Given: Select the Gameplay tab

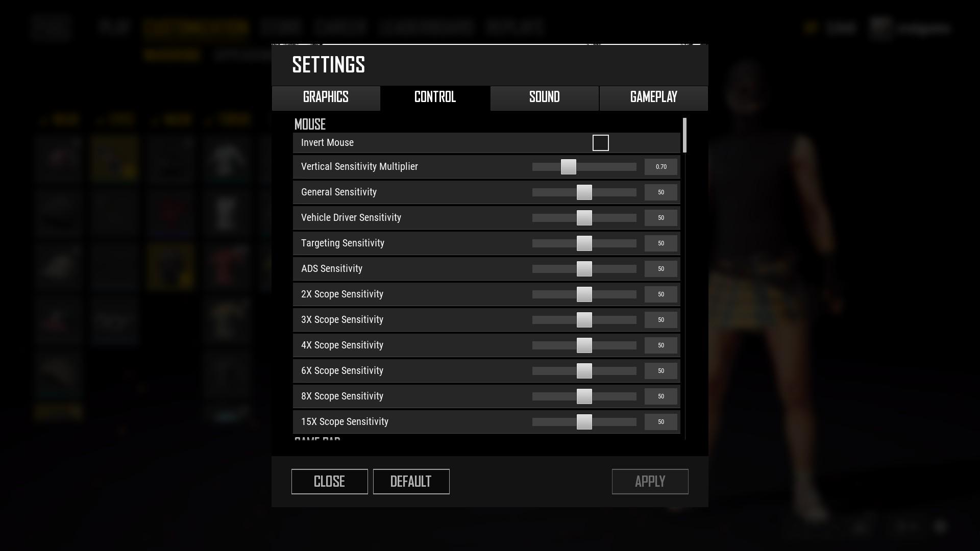Looking at the screenshot, I should tap(653, 97).
